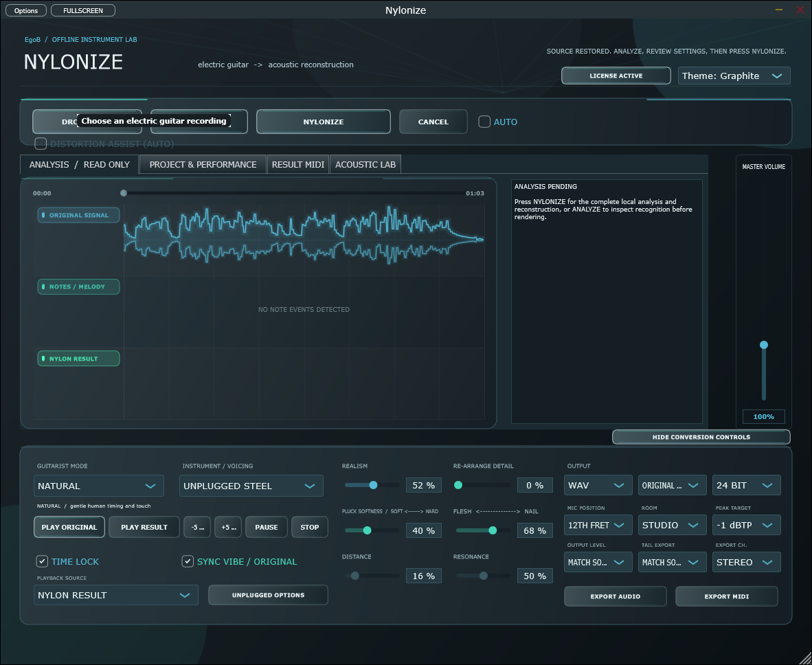Click the Flesh/Nail slider handle
This screenshot has width=812, height=665.
pyautogui.click(x=493, y=530)
